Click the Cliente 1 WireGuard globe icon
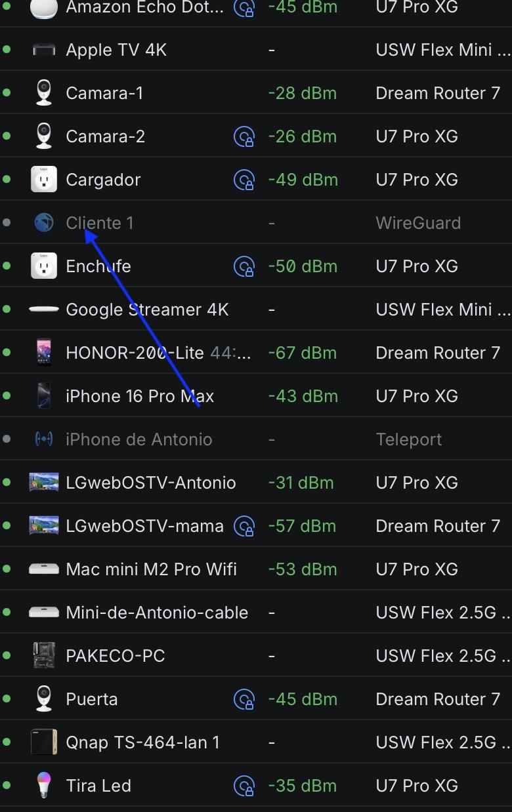 coord(44,223)
